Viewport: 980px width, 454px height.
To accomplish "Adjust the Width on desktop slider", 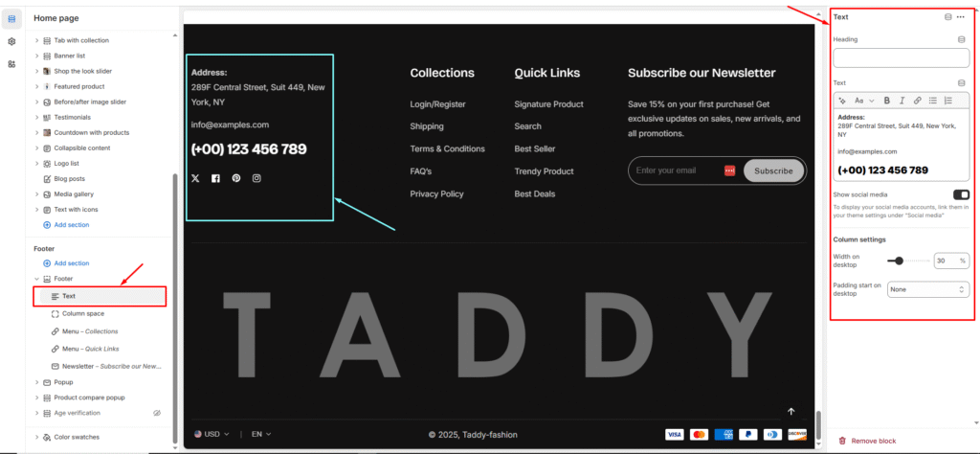I will 900,261.
